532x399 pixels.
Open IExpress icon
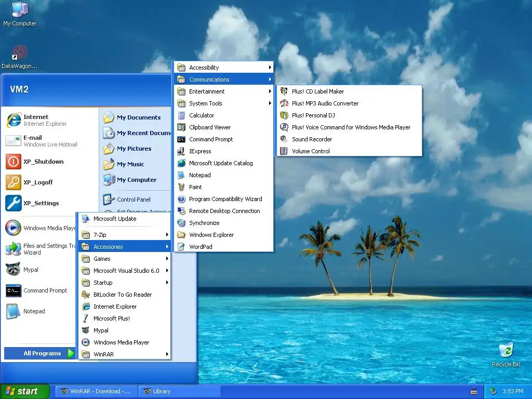point(181,151)
